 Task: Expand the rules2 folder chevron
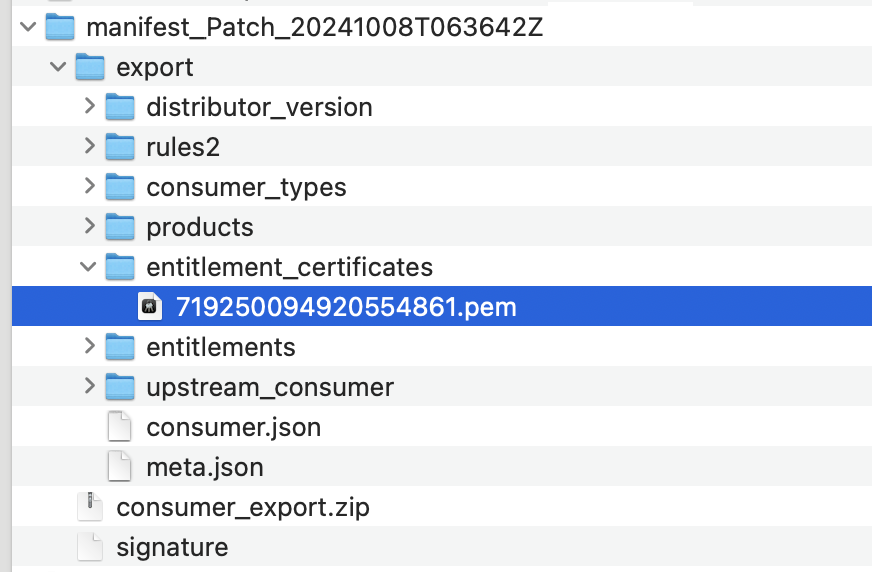(x=89, y=147)
